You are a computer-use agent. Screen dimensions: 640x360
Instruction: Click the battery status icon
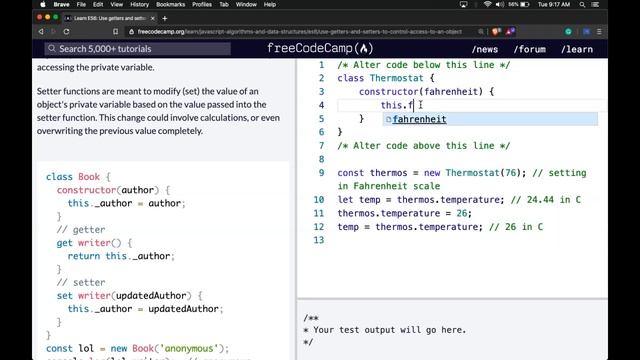(x=524, y=4)
